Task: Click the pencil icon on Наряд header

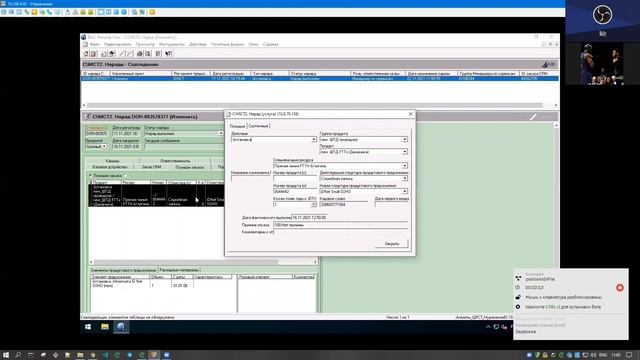Action: [x=533, y=117]
